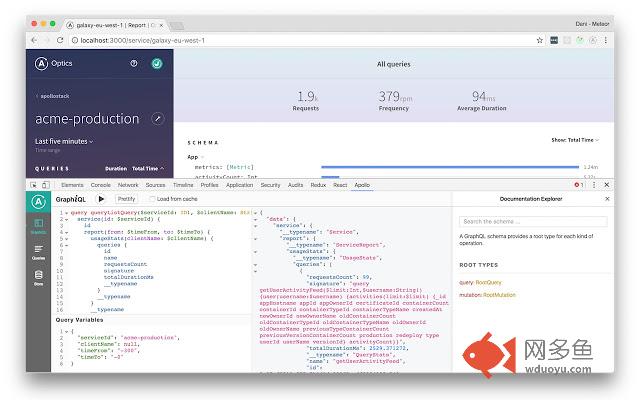The height and width of the screenshot is (400, 640).
Task: Fold the service line 2 in the query editor
Action: point(66,219)
